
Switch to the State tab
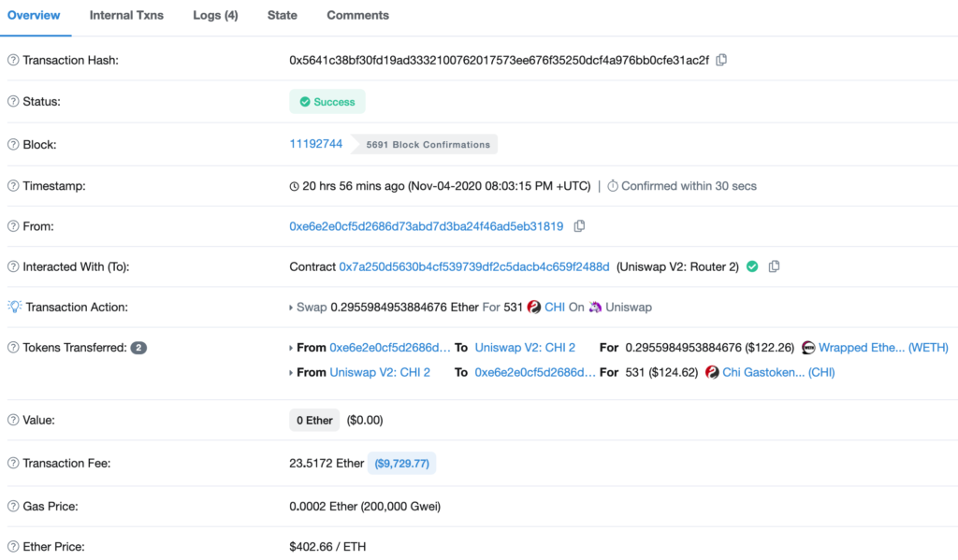coord(283,15)
